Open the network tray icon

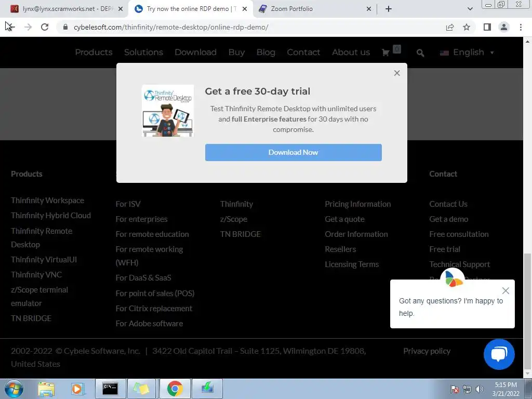point(467,389)
